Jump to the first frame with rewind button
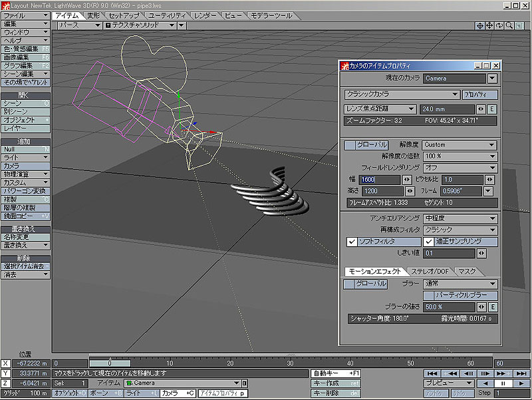Viewport: 532px width, 400px height. 432,373
